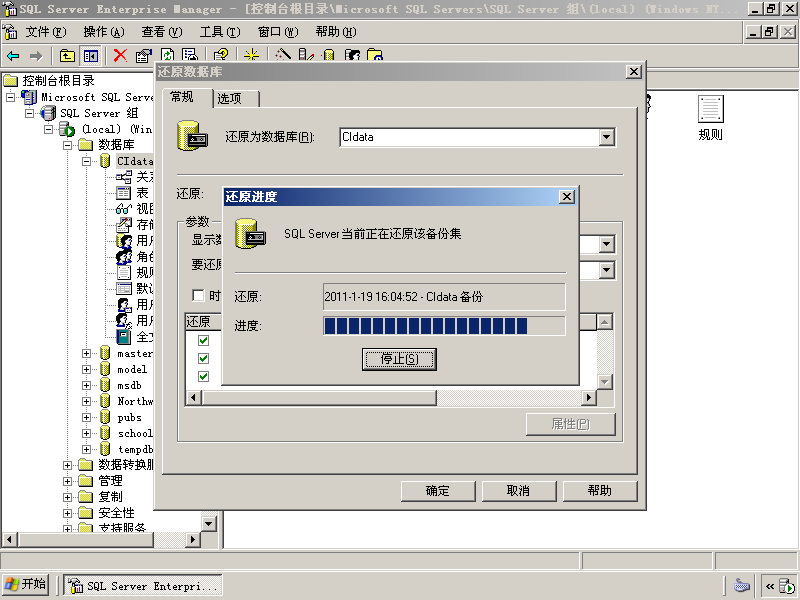The height and width of the screenshot is (600, 800).
Task: Toggle the 时 checkbox in restore parameters
Action: 198,295
